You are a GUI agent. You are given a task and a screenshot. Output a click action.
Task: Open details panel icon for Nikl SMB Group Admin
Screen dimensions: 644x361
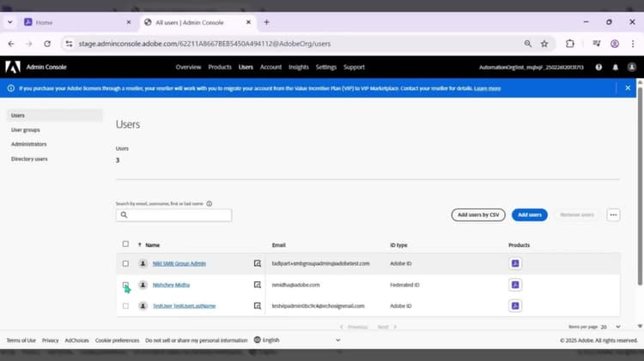(257, 263)
